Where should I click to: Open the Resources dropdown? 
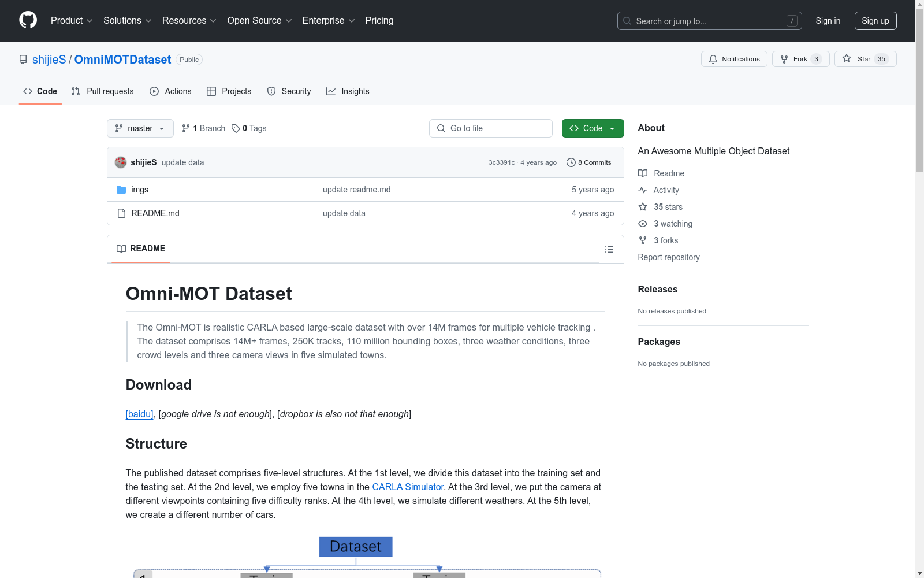[189, 21]
